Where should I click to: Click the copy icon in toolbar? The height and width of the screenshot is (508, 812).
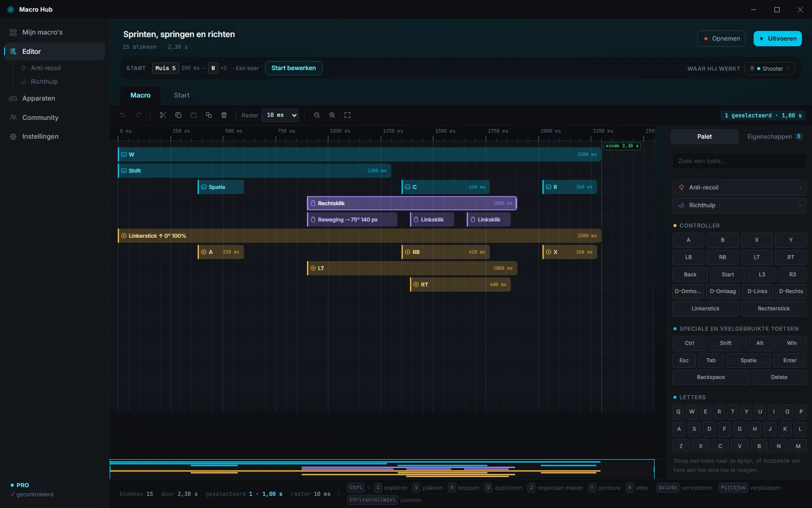178,115
